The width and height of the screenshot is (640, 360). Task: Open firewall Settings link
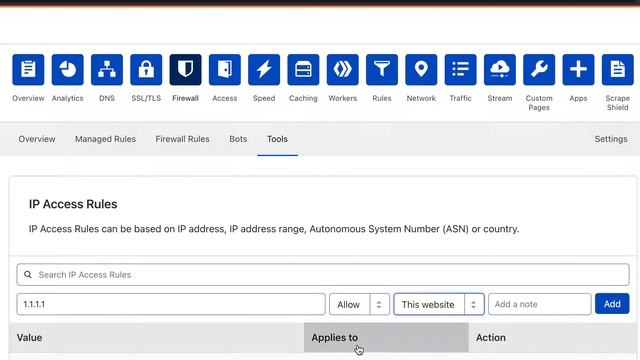coord(611,139)
